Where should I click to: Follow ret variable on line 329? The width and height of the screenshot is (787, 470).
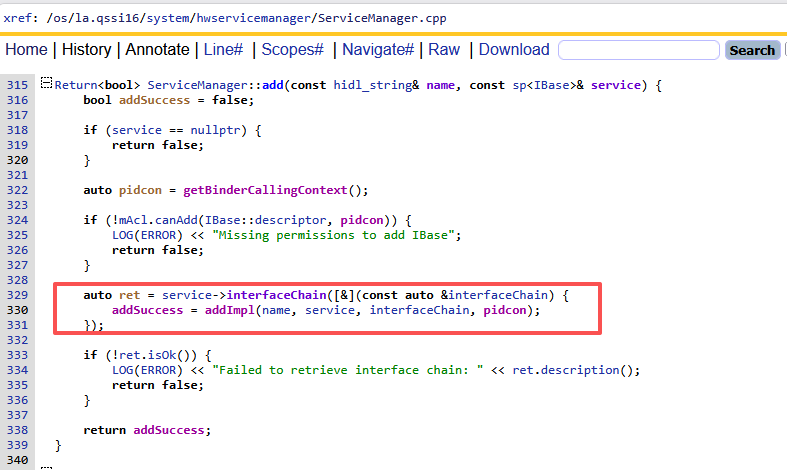coord(129,295)
